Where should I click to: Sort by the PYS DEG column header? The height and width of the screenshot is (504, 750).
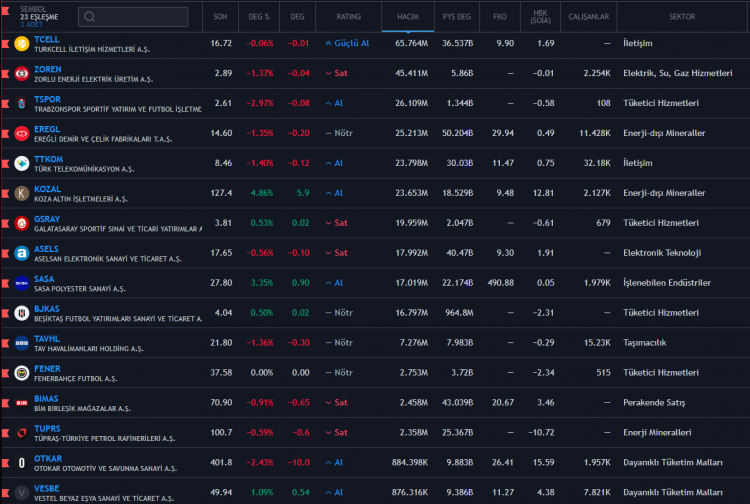[x=457, y=17]
